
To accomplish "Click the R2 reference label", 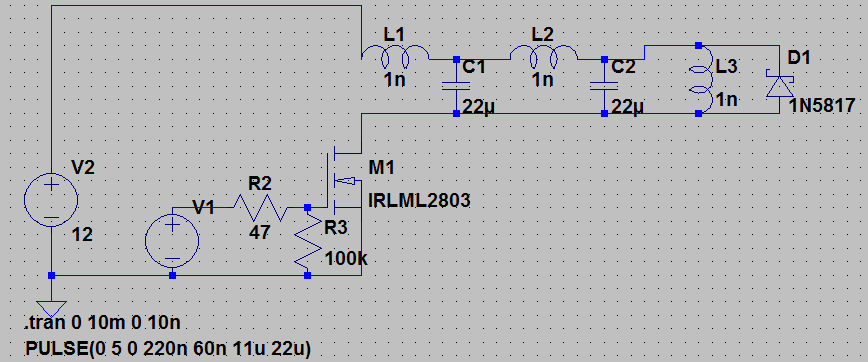I will (x=259, y=184).
